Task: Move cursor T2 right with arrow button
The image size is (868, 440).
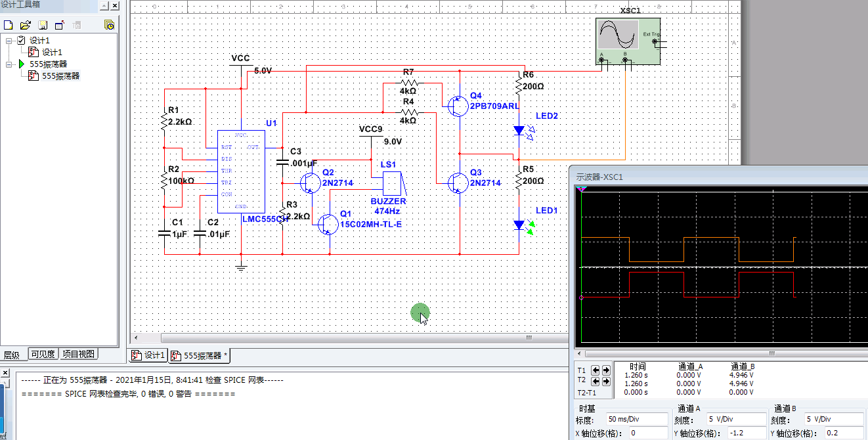Action: tap(606, 381)
